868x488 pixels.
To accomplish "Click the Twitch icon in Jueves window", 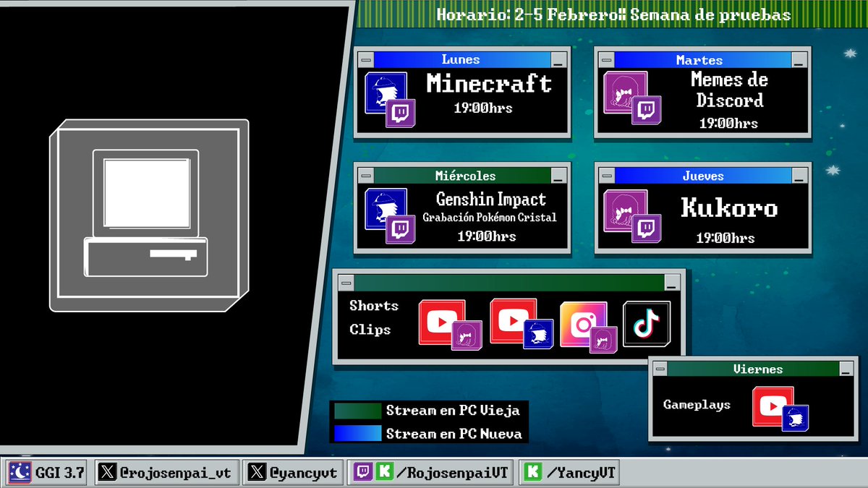I will tap(647, 228).
